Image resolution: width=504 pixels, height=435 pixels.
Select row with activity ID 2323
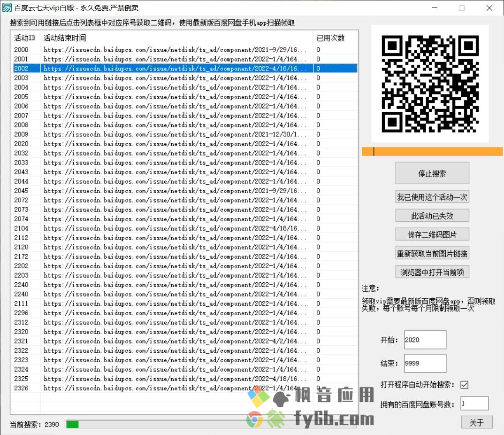point(185,360)
